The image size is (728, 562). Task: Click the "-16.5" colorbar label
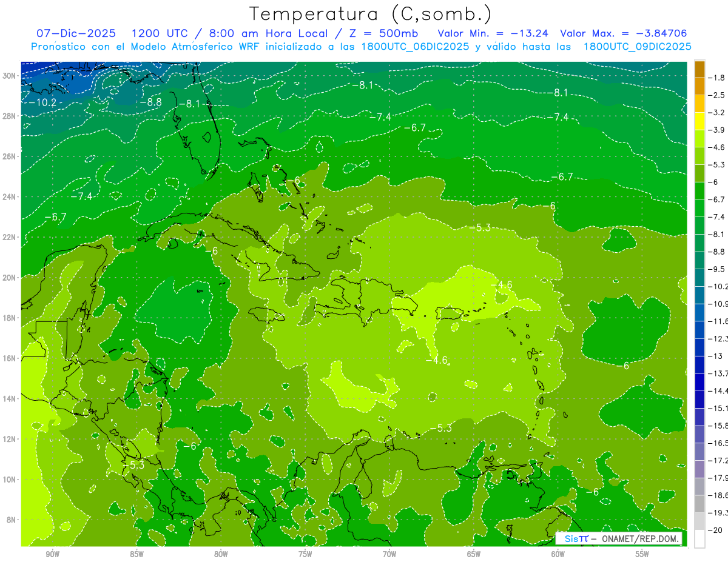tap(718, 443)
